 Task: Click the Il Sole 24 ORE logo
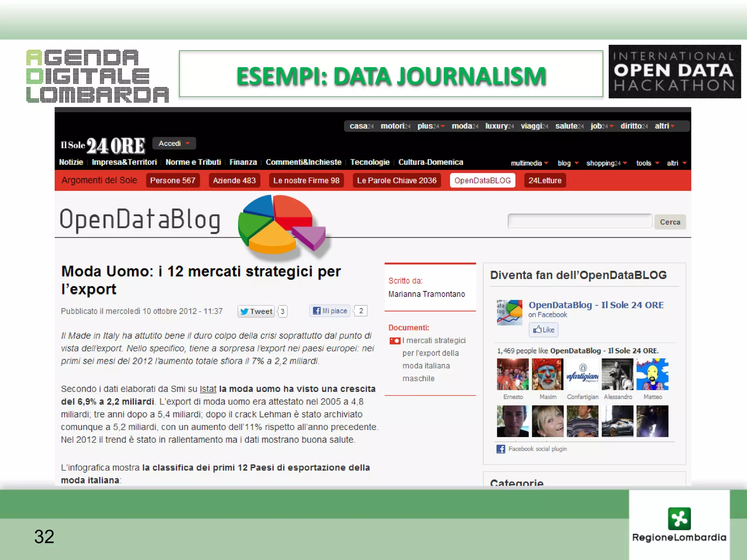103,145
